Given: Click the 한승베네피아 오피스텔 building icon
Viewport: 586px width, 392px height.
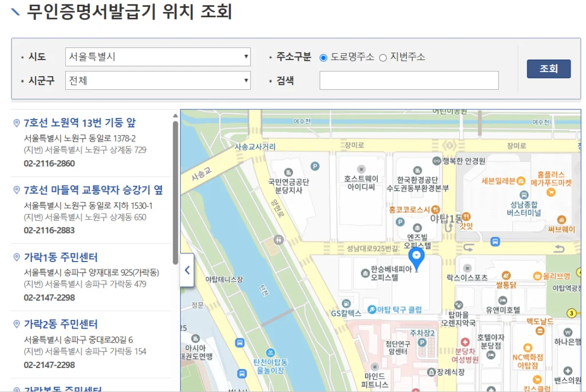Looking at the screenshot, I should (365, 273).
